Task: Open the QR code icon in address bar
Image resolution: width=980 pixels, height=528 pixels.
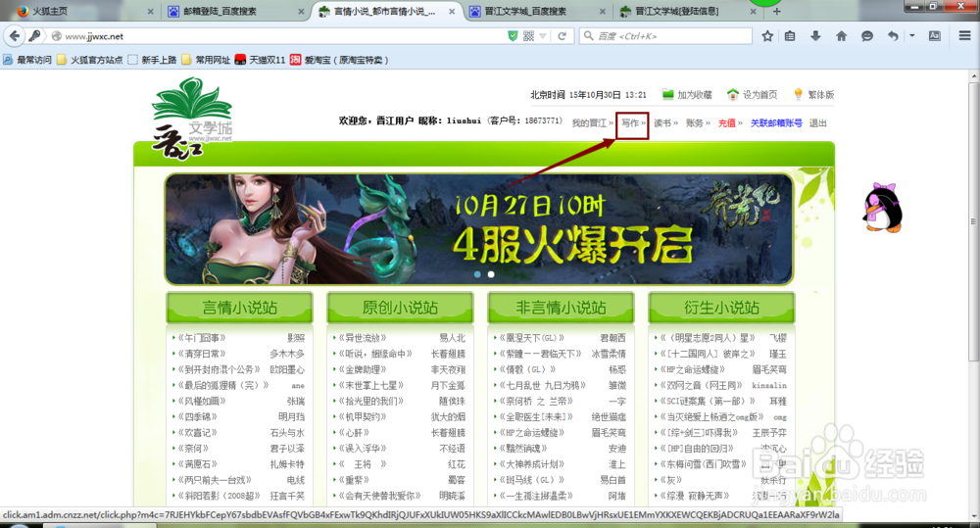Action: click(x=529, y=36)
